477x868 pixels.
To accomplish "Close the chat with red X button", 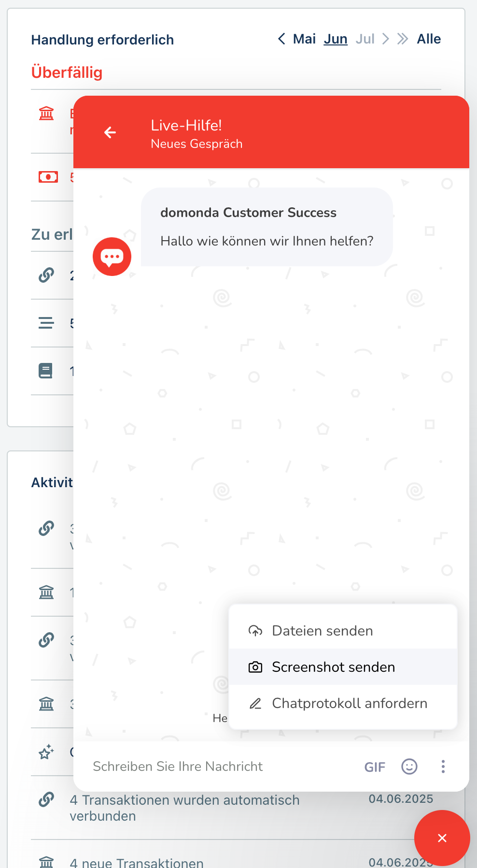I will (x=442, y=838).
